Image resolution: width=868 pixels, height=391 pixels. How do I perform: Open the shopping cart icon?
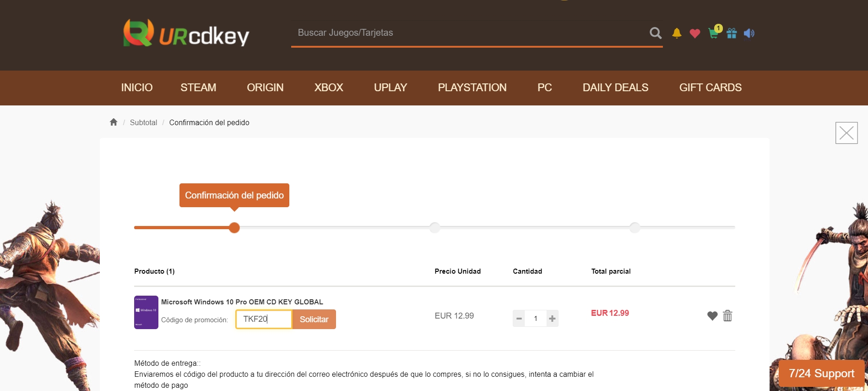713,33
